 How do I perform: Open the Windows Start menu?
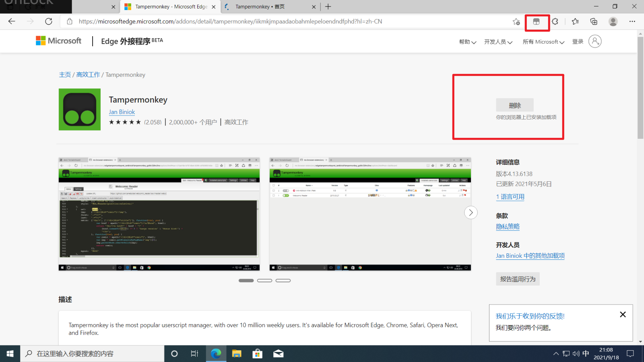point(10,354)
